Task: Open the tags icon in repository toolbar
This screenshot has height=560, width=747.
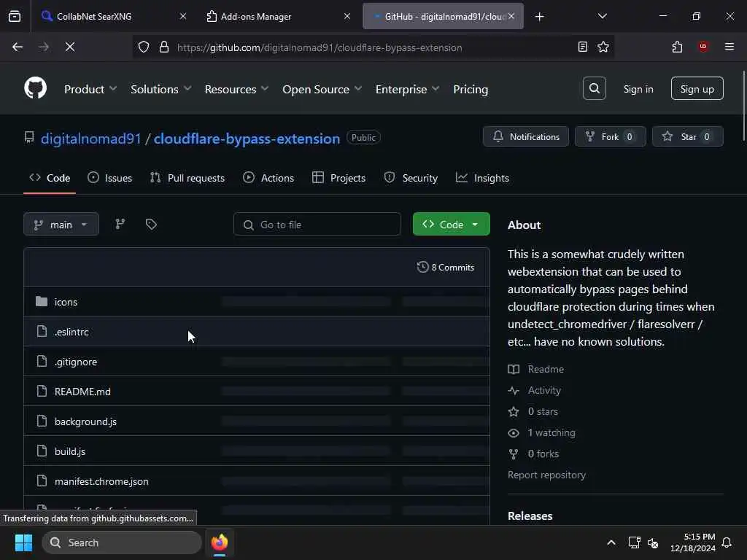Action: [151, 225]
